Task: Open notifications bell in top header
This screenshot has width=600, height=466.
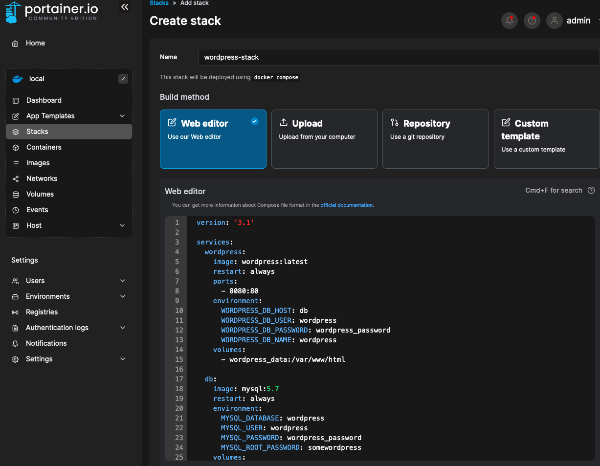Action: click(509, 21)
